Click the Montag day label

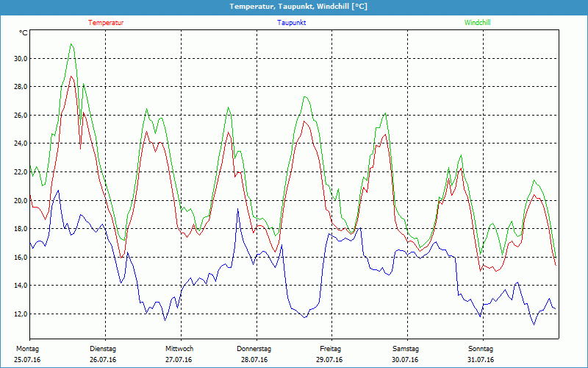point(27,349)
